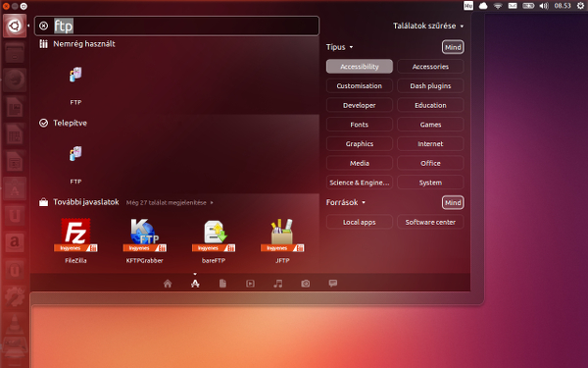
Task: Toggle the Games type filter
Action: (x=430, y=125)
